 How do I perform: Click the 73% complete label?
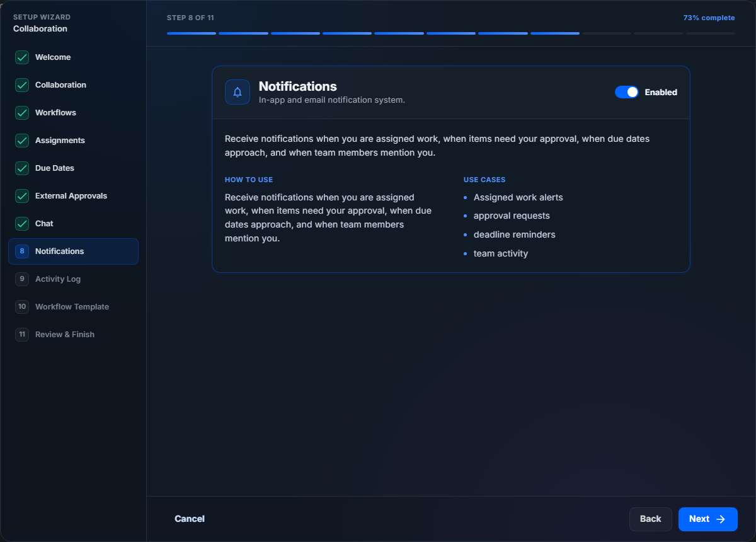(709, 18)
